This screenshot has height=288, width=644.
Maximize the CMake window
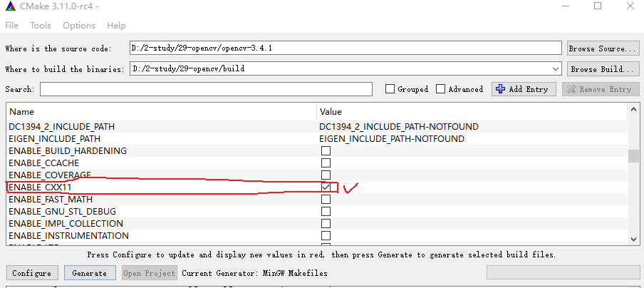coord(598,6)
